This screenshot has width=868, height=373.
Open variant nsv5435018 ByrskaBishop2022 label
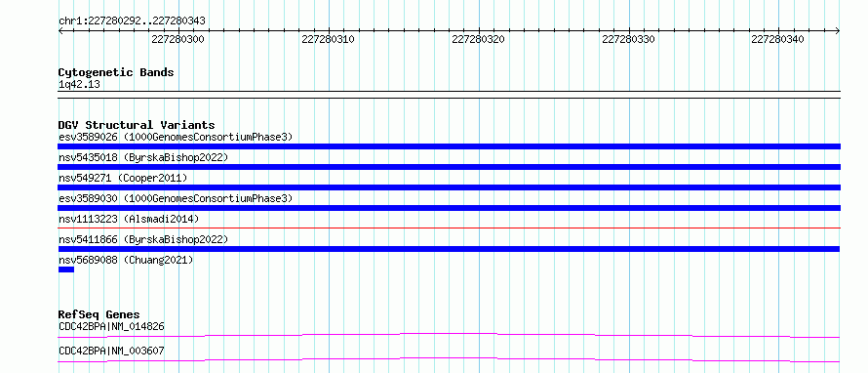pos(143,157)
